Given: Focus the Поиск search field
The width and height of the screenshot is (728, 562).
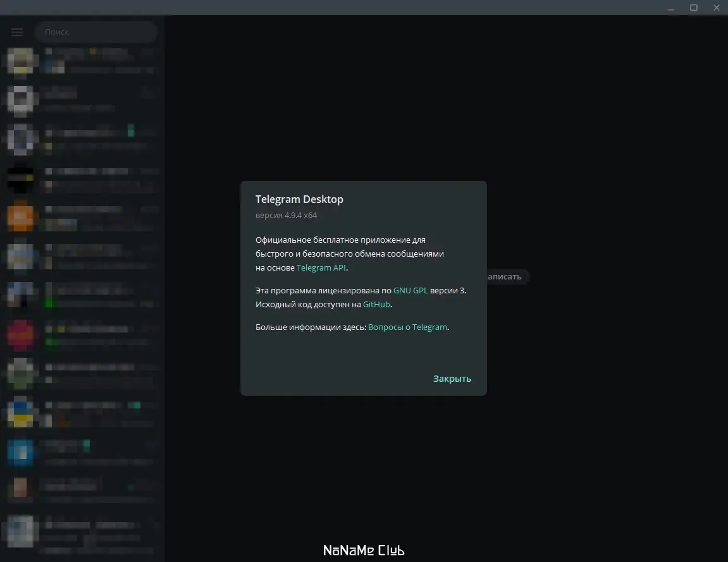Looking at the screenshot, I should [96, 32].
